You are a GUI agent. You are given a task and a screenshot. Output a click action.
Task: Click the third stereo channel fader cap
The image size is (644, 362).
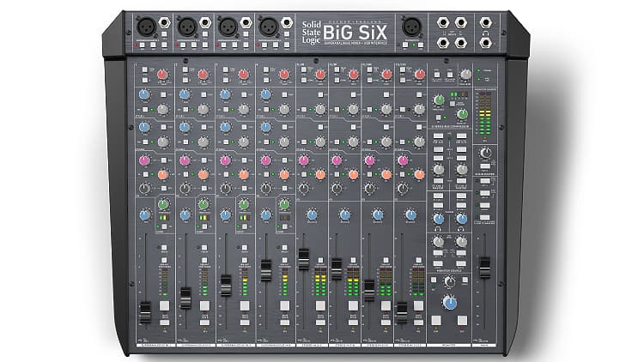pos(369,291)
